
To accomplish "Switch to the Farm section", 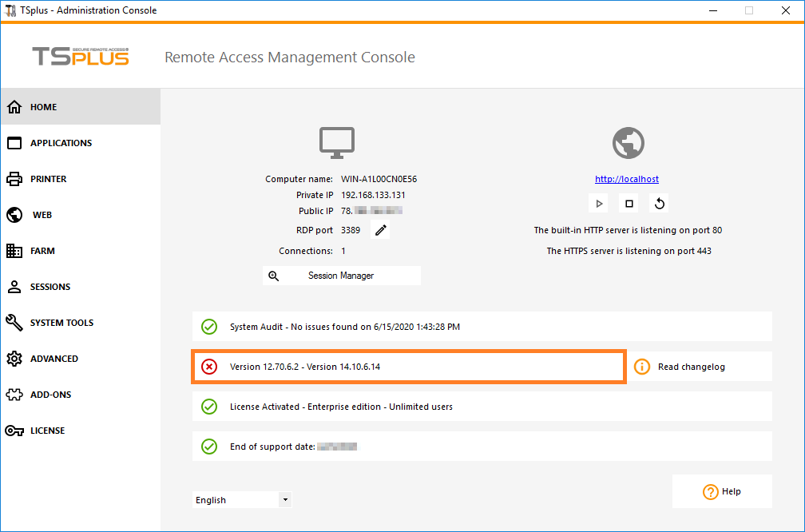I will click(x=42, y=251).
